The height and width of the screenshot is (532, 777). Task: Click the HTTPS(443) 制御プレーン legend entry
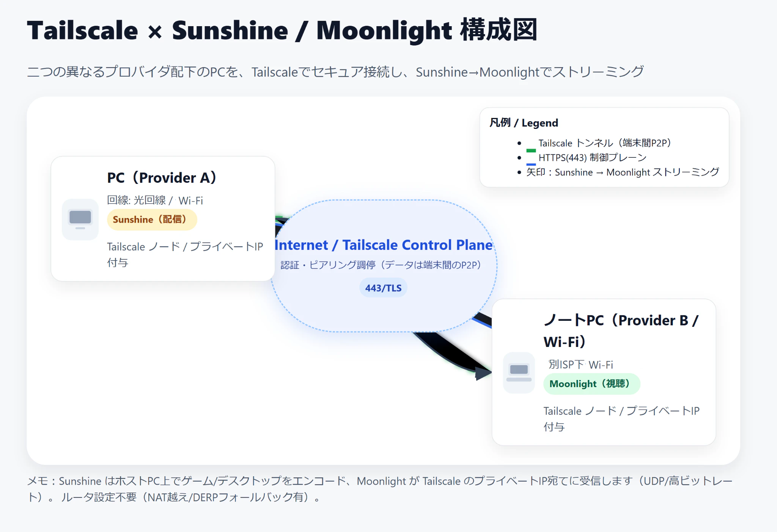592,157
